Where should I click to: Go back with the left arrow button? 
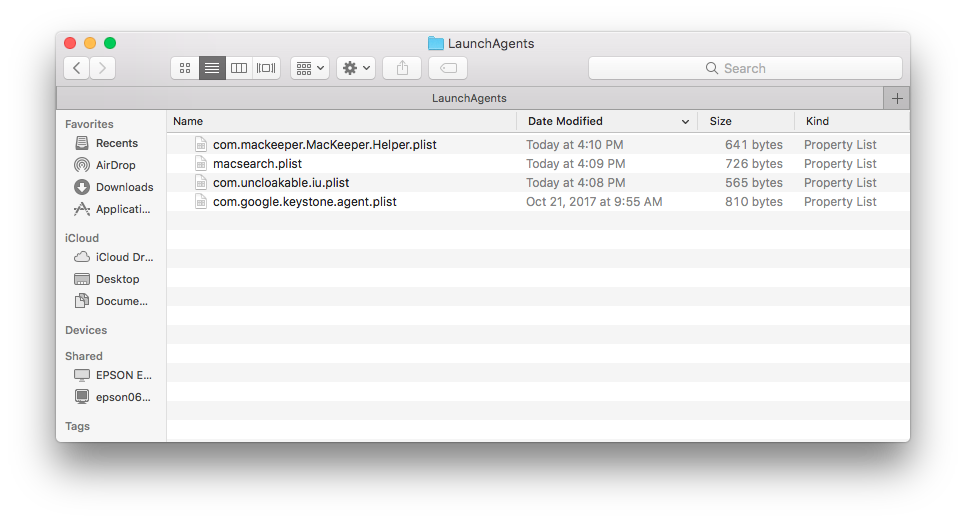[x=76, y=68]
